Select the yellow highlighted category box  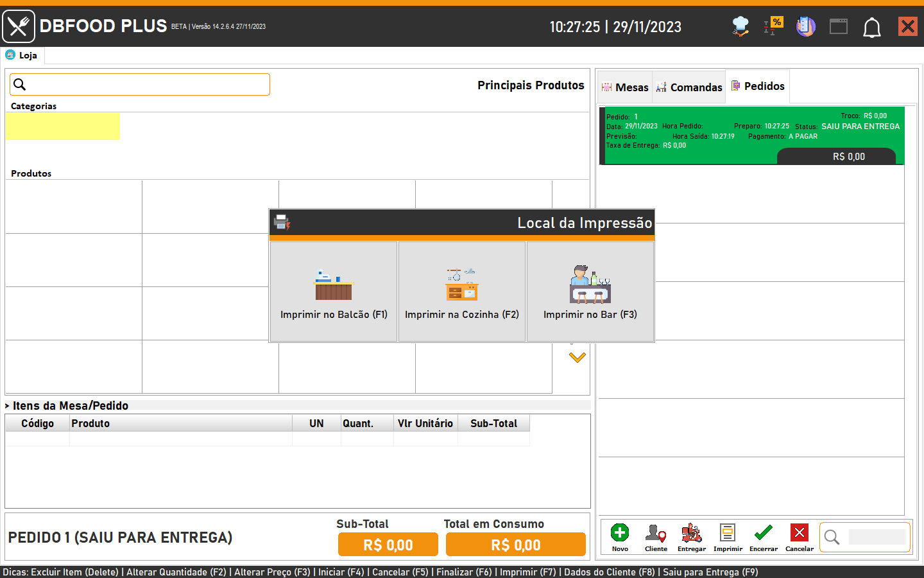pyautogui.click(x=63, y=127)
